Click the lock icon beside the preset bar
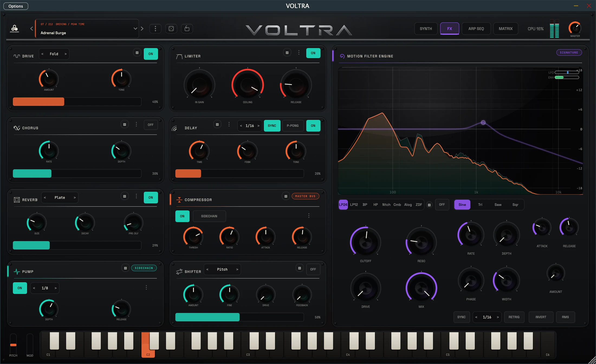The height and width of the screenshot is (364, 596). click(187, 28)
